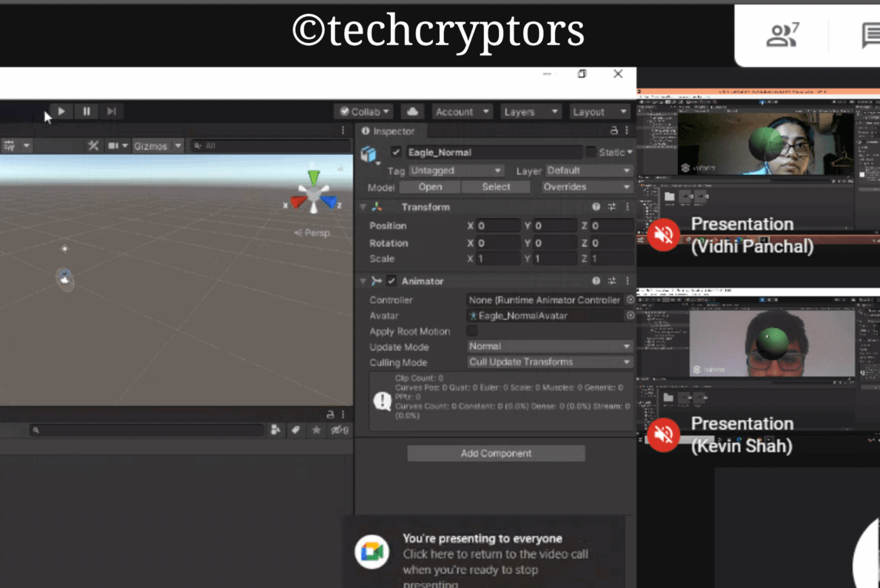Open the Collab dropdown
Screen dimensions: 880x588
pos(365,111)
